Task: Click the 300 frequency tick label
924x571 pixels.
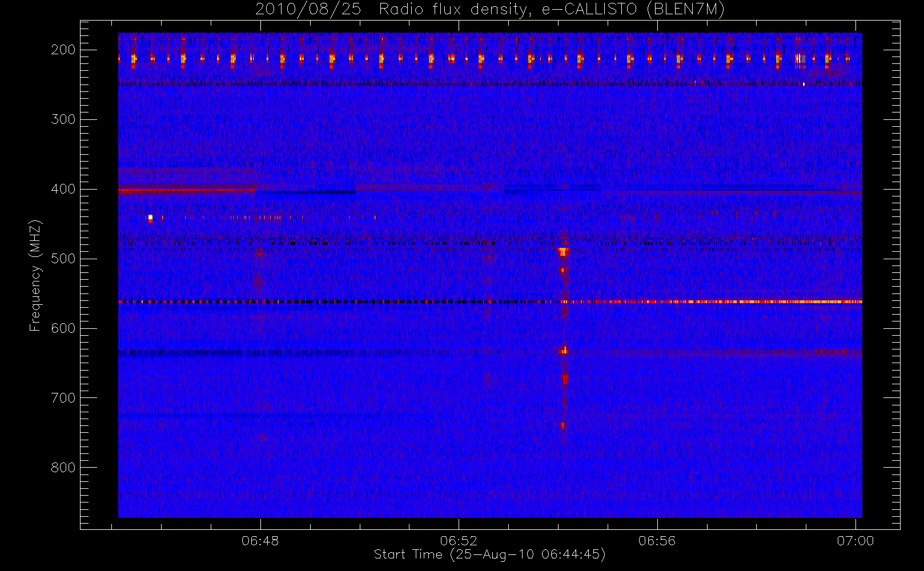Action: 63,119
